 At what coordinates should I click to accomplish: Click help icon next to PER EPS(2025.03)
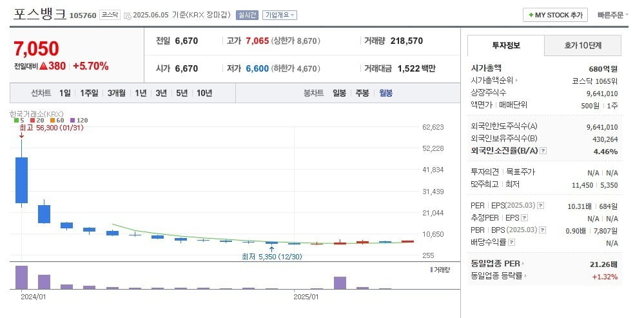coord(540,206)
